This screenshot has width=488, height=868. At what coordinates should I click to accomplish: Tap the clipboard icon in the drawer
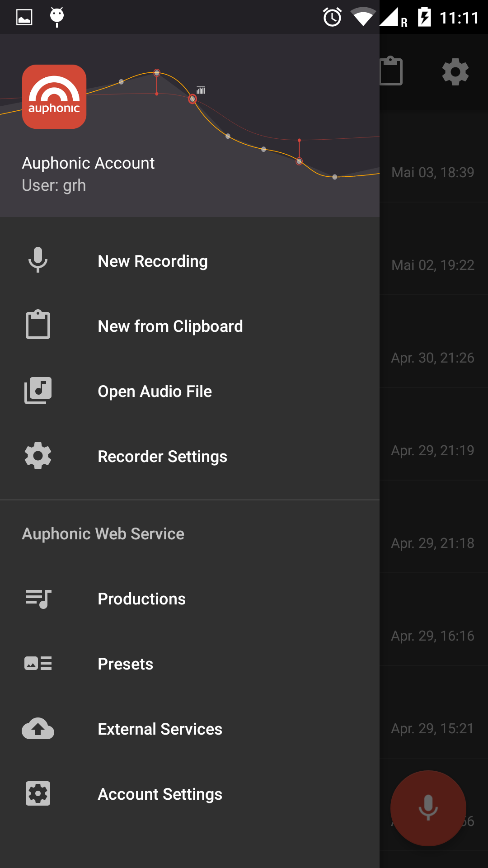pos(38,325)
